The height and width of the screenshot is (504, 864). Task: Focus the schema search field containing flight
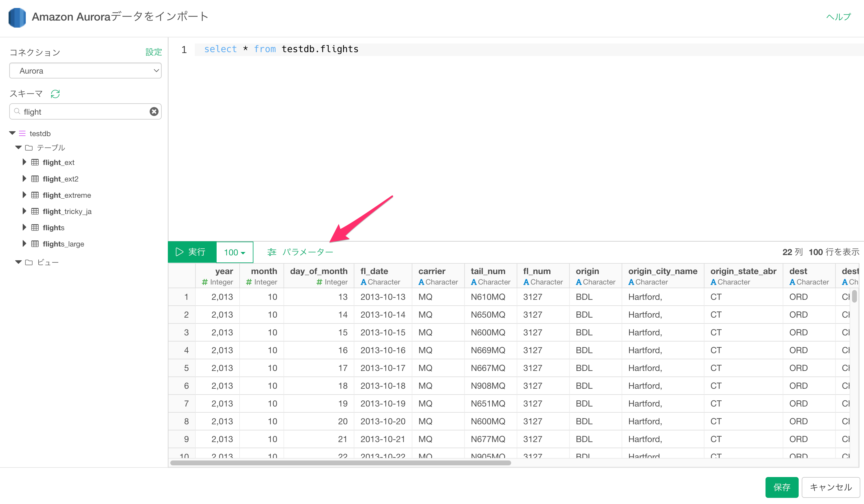pyautogui.click(x=85, y=112)
